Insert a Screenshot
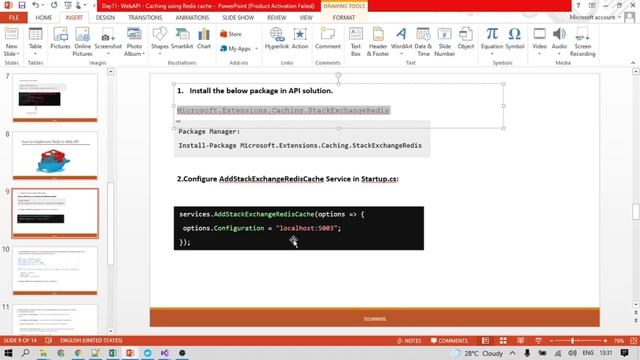 (108, 42)
